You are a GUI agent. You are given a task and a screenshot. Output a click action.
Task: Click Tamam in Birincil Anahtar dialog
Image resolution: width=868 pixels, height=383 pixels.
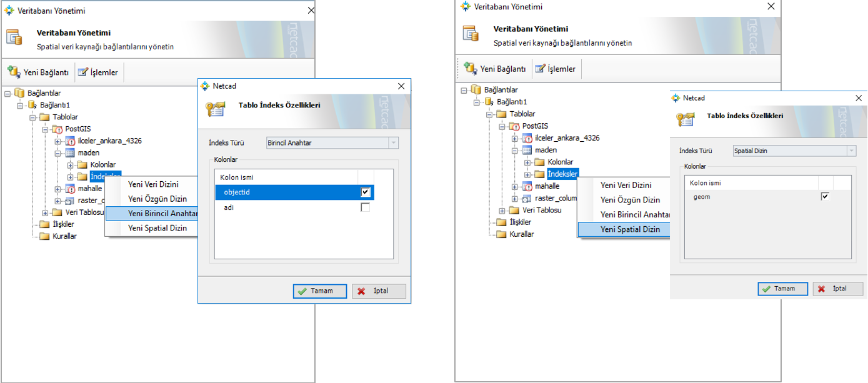point(320,291)
